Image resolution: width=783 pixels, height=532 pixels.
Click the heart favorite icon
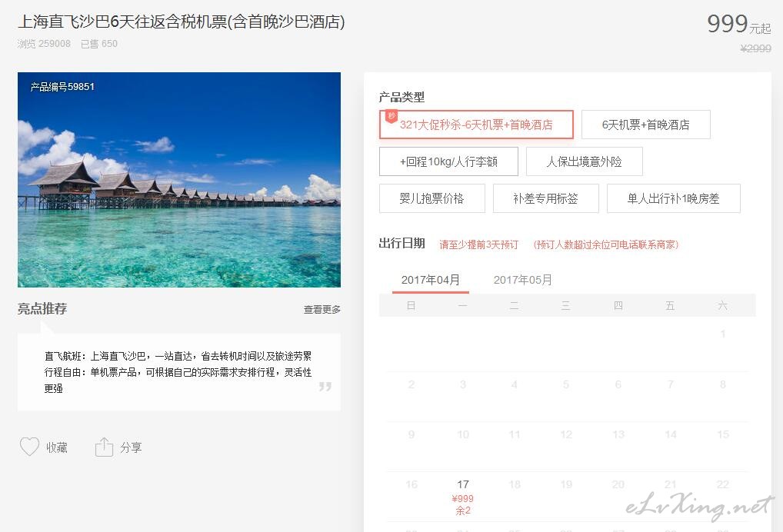click(x=29, y=447)
